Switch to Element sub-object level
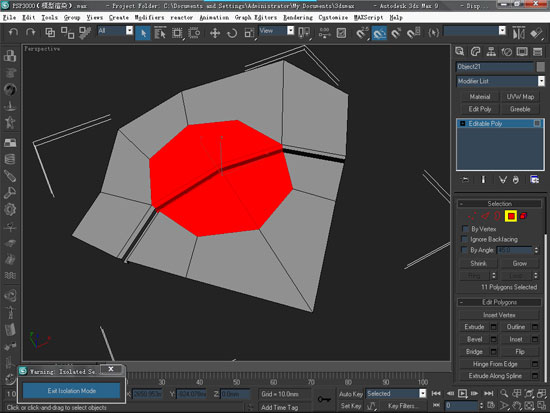 tap(523, 216)
